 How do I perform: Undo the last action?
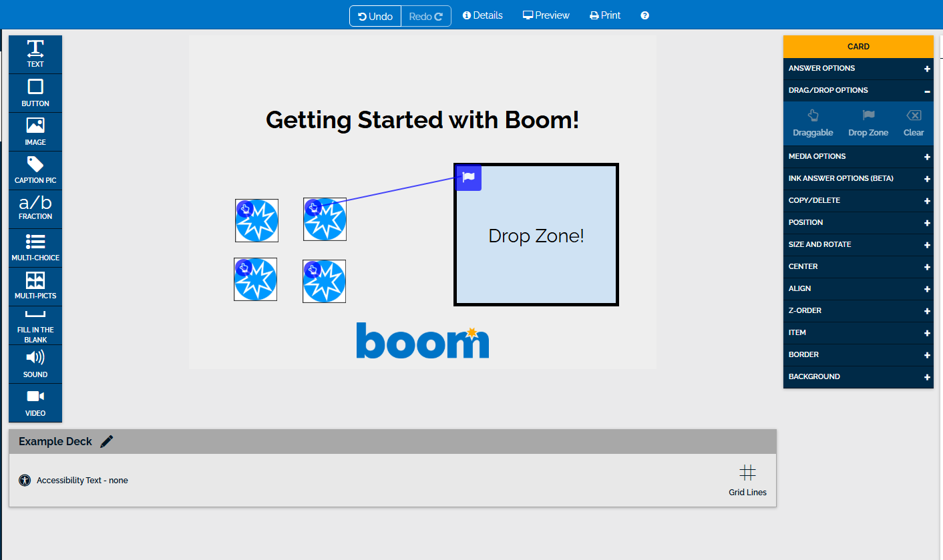tap(375, 16)
